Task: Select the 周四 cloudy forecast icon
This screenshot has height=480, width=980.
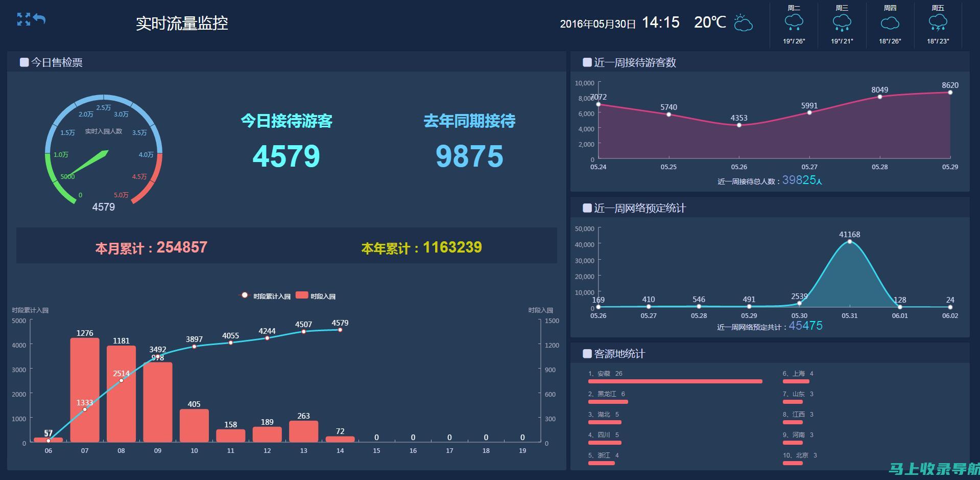Action: pyautogui.click(x=890, y=23)
